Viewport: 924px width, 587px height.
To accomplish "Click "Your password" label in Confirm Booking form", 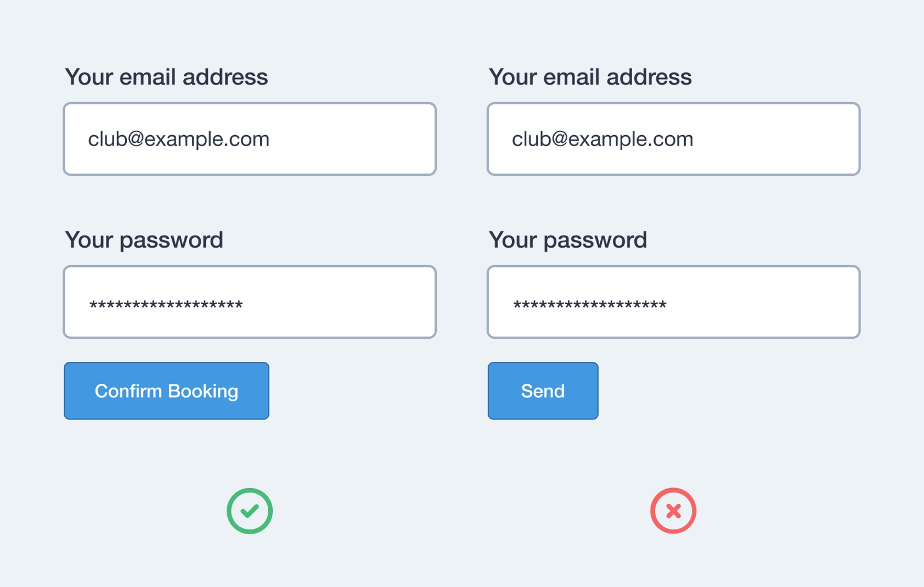I will click(x=144, y=240).
